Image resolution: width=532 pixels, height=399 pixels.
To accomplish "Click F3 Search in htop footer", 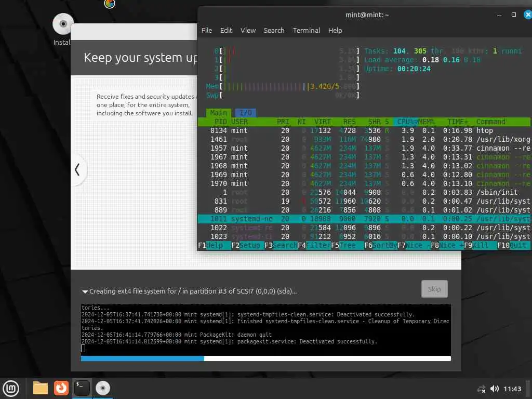I will [281, 245].
